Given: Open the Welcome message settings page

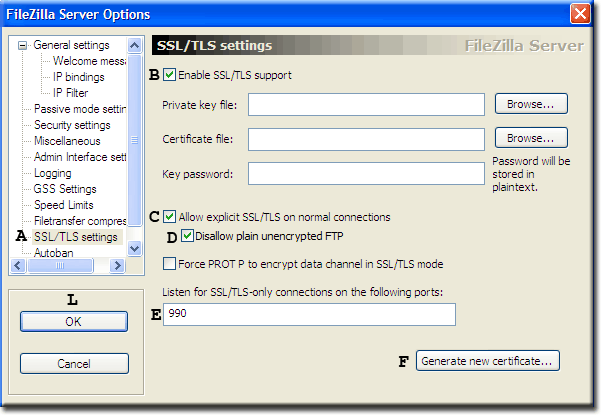Looking at the screenshot, I should [x=89, y=61].
